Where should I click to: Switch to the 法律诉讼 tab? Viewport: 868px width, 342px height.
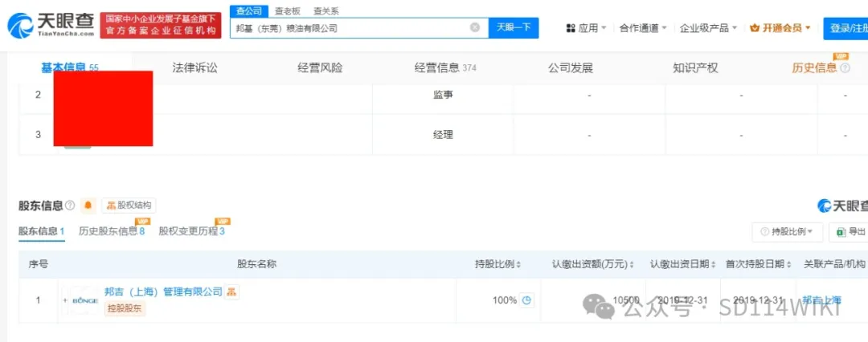click(x=194, y=68)
